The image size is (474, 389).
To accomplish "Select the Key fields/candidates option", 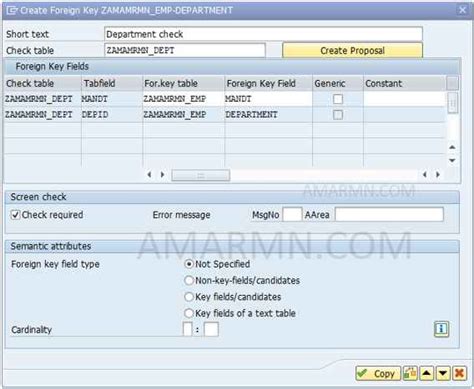I will pyautogui.click(x=189, y=297).
